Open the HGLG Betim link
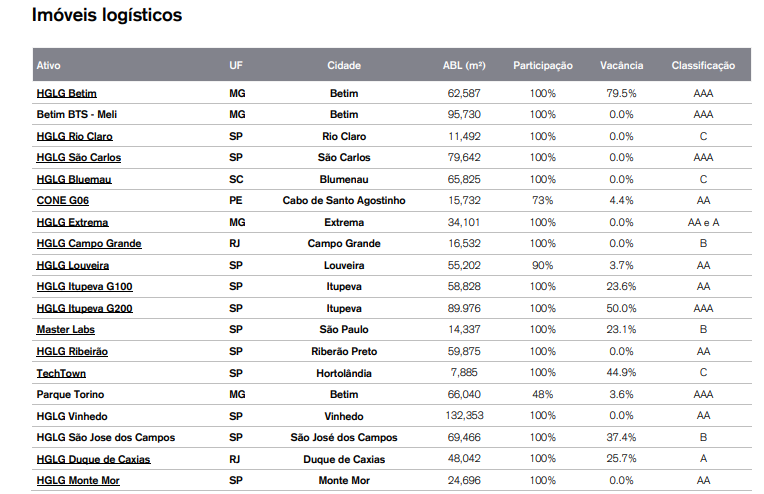The height and width of the screenshot is (494, 764). [66, 93]
